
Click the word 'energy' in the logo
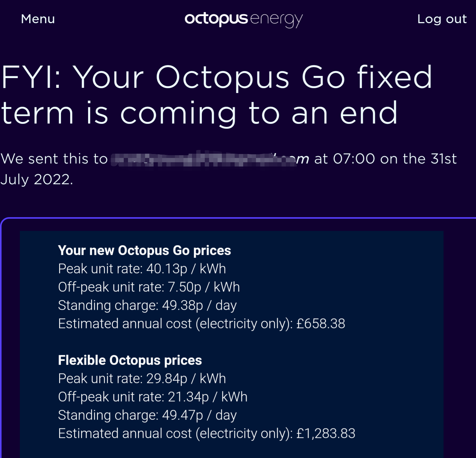tap(276, 20)
